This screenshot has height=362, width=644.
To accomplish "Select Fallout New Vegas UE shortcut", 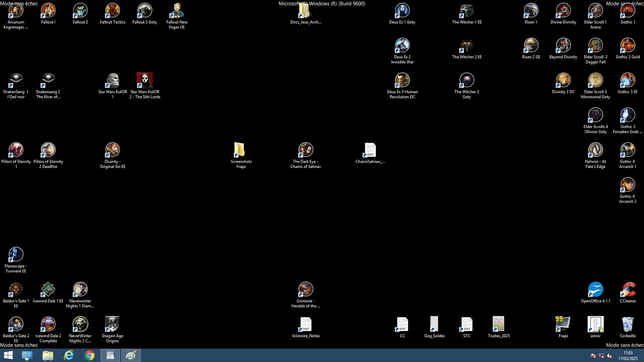I will coord(177,10).
